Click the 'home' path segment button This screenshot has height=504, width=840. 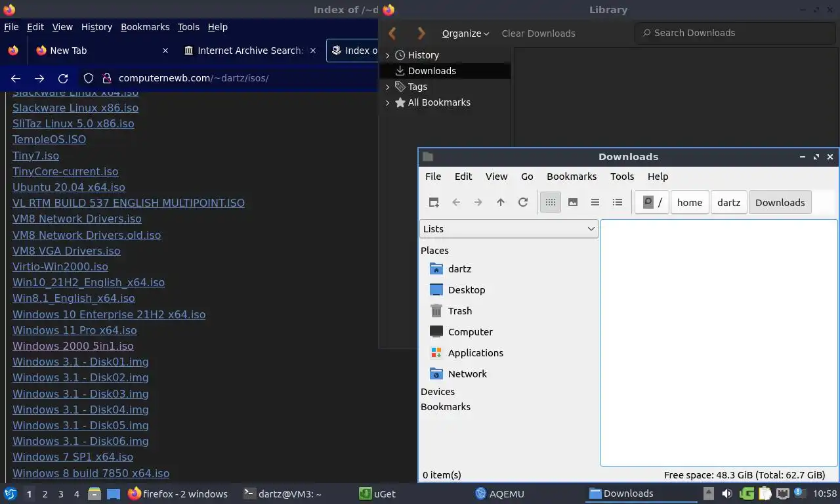(690, 202)
